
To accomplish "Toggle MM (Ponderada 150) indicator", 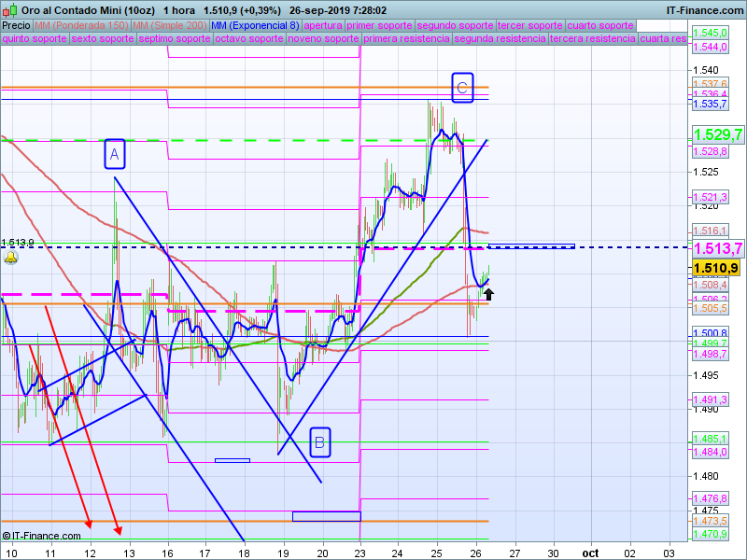I will (80, 25).
